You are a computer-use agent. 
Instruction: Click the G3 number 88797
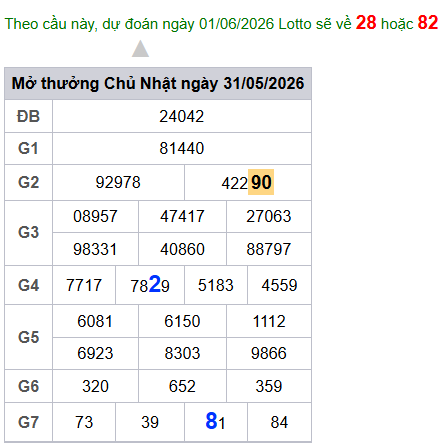pos(269,249)
